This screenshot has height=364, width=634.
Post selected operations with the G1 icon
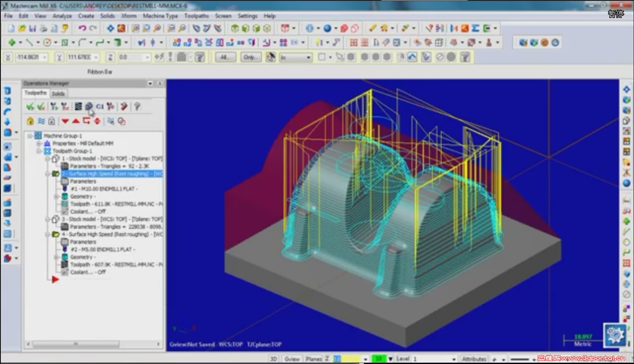(x=100, y=106)
